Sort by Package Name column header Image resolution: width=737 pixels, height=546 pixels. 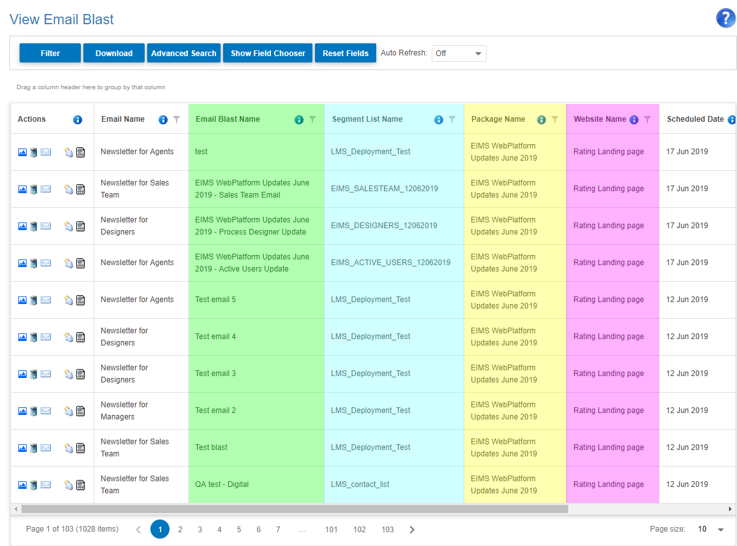tap(498, 119)
